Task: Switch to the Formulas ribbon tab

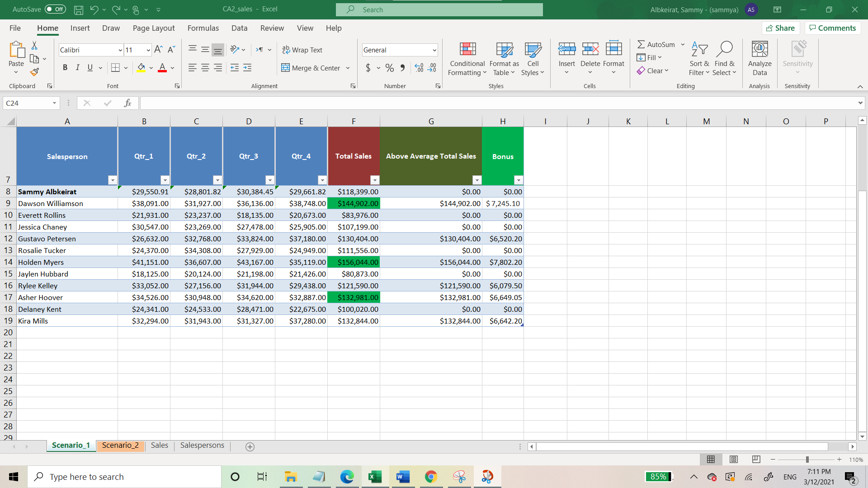Action: click(203, 28)
